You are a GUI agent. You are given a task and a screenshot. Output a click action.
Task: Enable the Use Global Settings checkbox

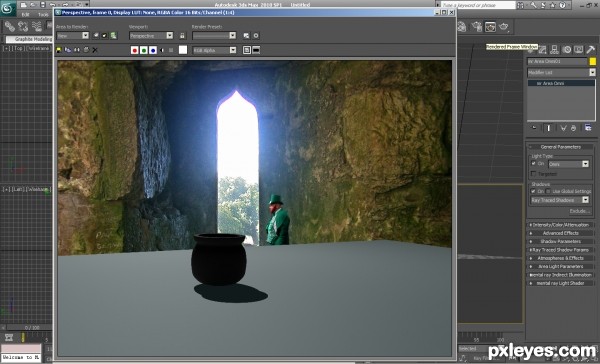tap(548, 191)
